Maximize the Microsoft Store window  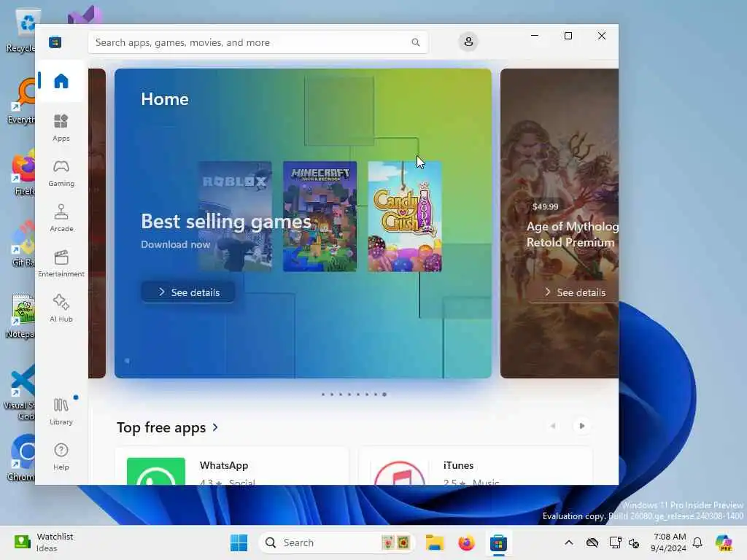tap(568, 36)
